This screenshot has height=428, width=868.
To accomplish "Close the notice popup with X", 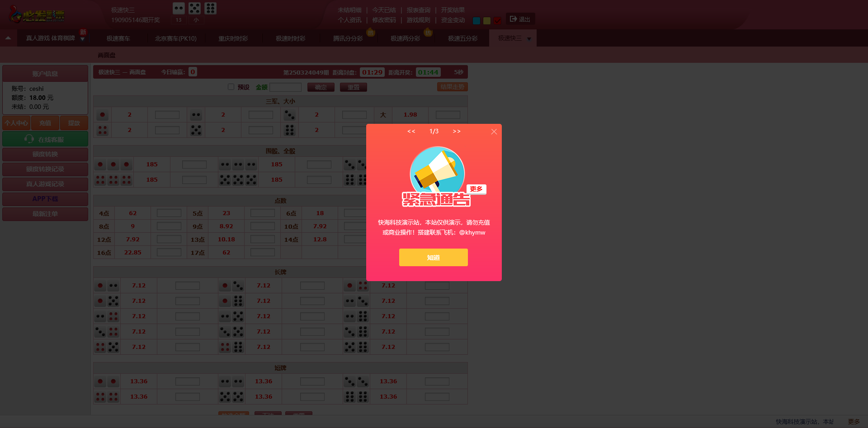I will coord(494,132).
